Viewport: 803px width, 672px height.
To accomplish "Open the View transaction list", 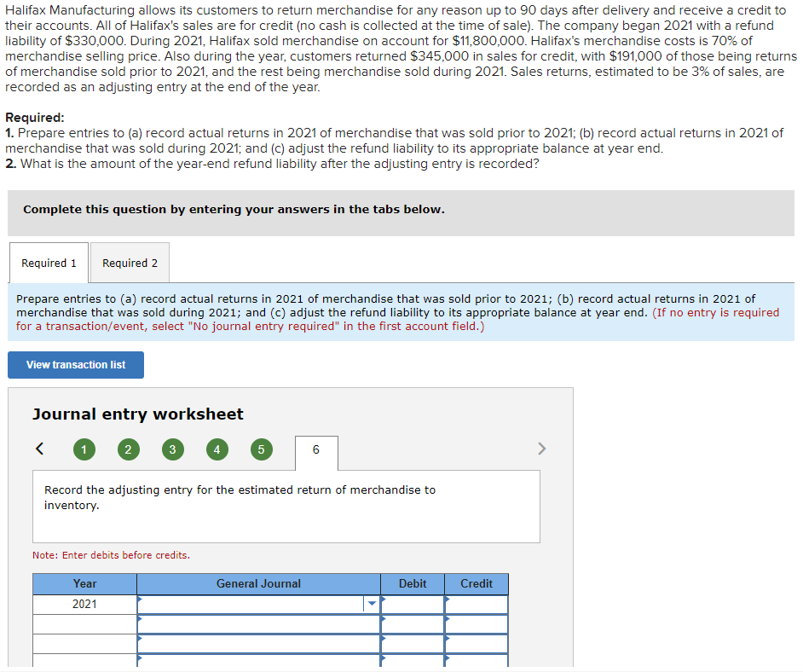I will tap(76, 365).
